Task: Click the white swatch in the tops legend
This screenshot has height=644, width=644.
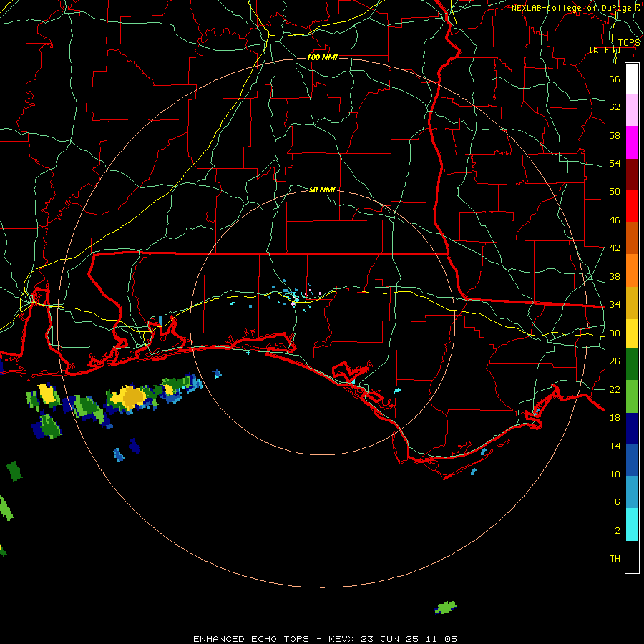Action: point(632,79)
